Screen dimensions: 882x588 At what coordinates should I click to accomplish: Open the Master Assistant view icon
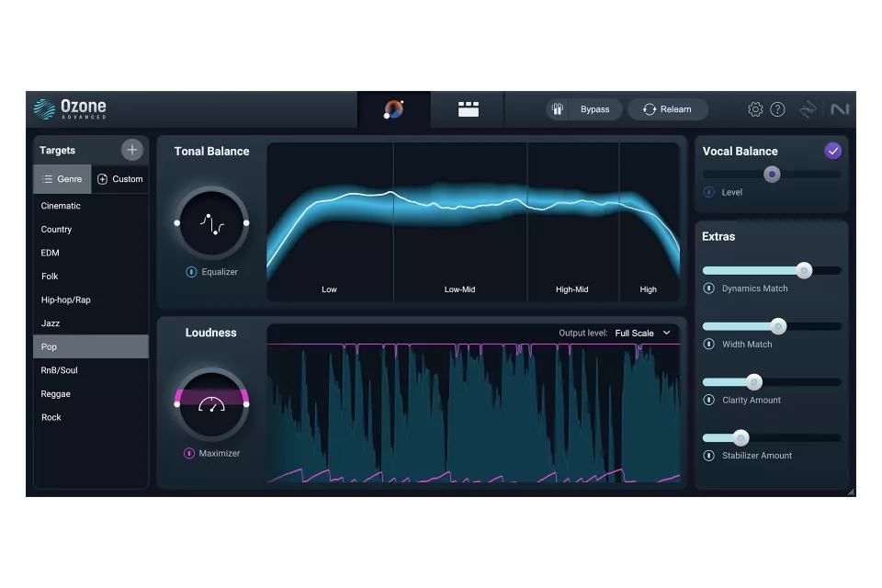[393, 109]
